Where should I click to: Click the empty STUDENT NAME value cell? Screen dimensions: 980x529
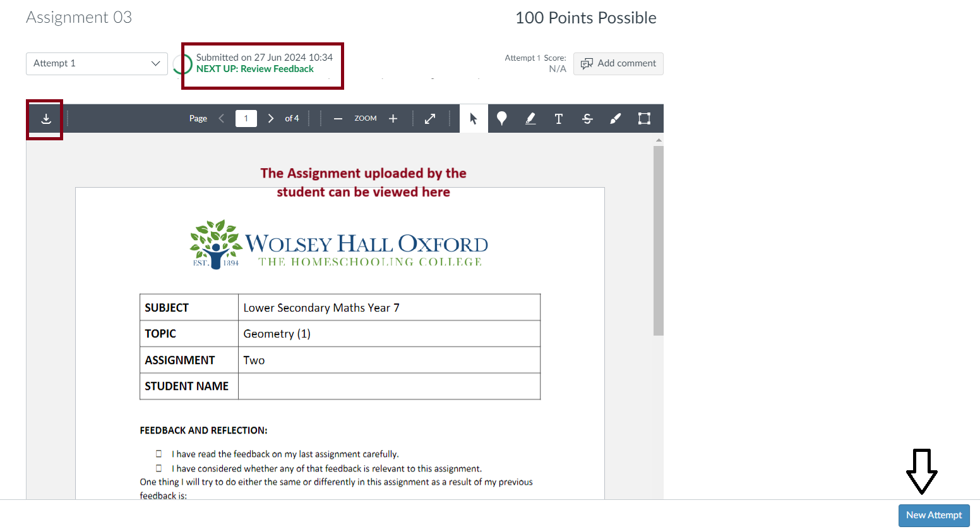click(389, 386)
